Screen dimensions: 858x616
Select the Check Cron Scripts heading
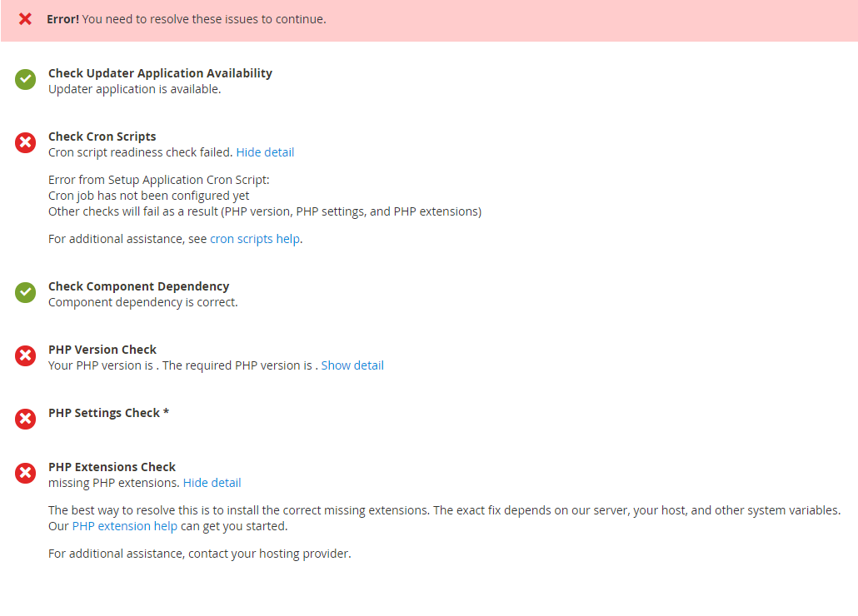(x=102, y=137)
